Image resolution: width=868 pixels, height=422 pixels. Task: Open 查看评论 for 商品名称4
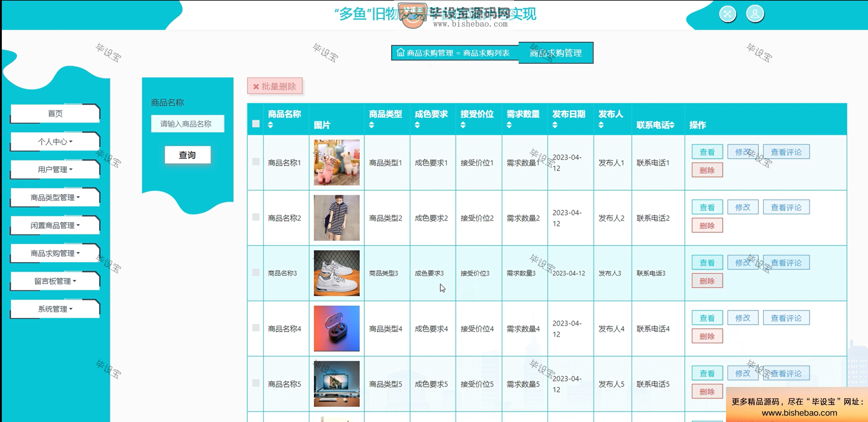pos(786,318)
